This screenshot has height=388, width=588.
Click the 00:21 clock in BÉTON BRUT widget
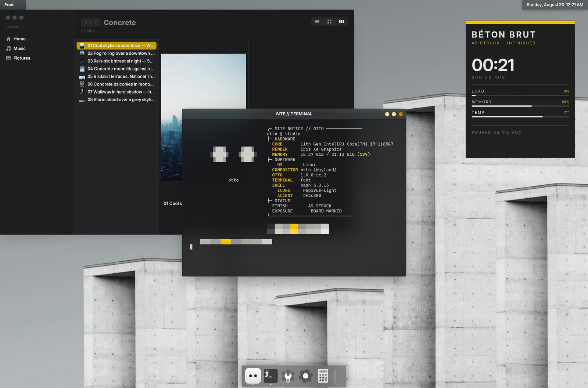coord(493,65)
